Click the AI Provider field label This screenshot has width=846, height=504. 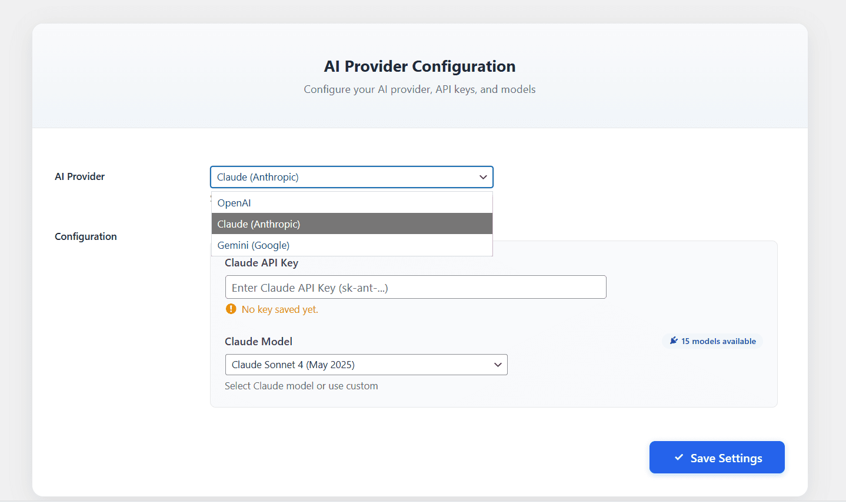(x=79, y=176)
